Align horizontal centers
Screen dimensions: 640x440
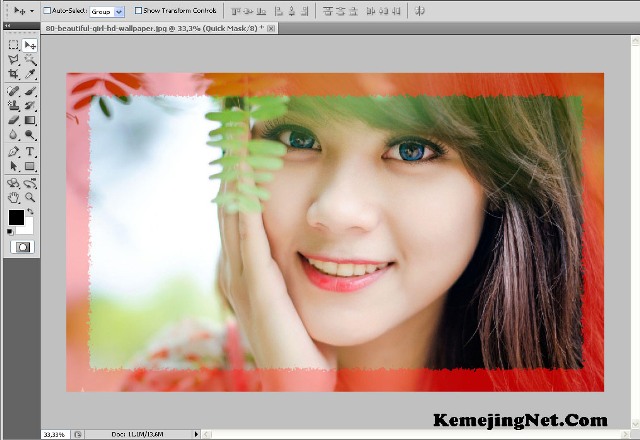(292, 11)
